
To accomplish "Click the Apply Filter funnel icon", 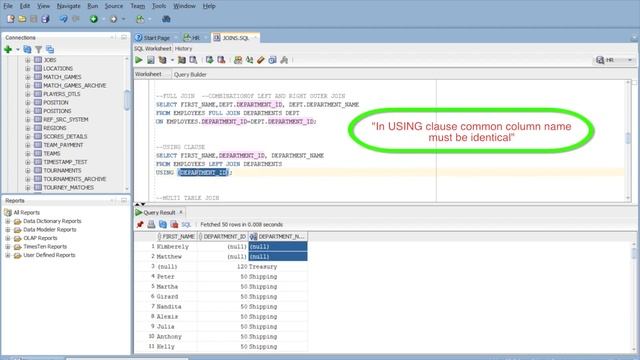I will (38, 49).
